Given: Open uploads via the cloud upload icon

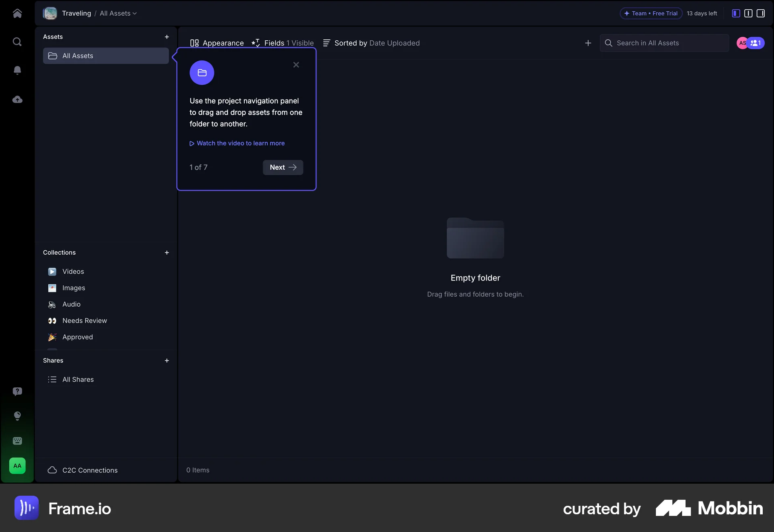Looking at the screenshot, I should (17, 100).
